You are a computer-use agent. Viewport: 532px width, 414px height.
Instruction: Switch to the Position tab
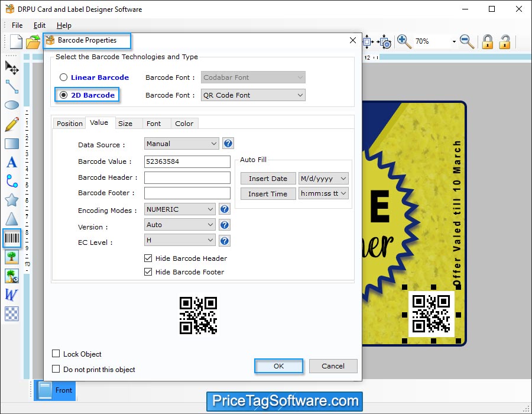[70, 124]
